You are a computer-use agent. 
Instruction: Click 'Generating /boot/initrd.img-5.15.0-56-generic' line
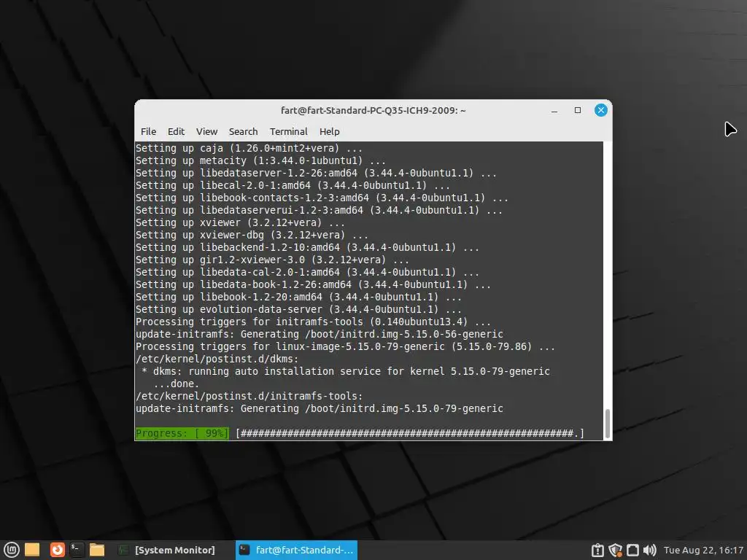coord(320,334)
